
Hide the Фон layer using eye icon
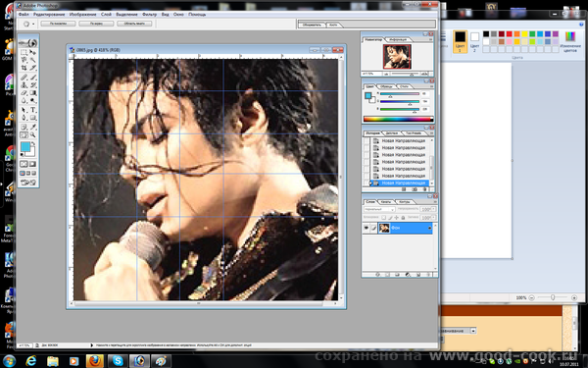[367, 228]
